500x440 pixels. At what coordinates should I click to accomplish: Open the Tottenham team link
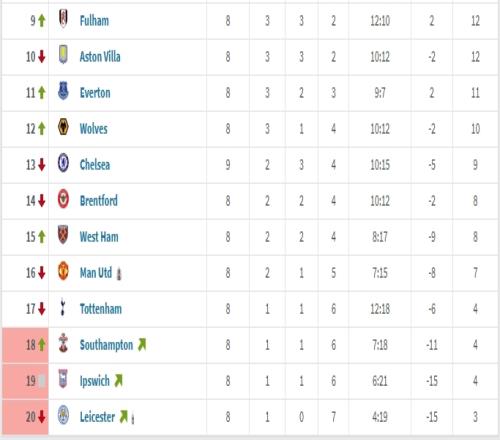coord(101,309)
